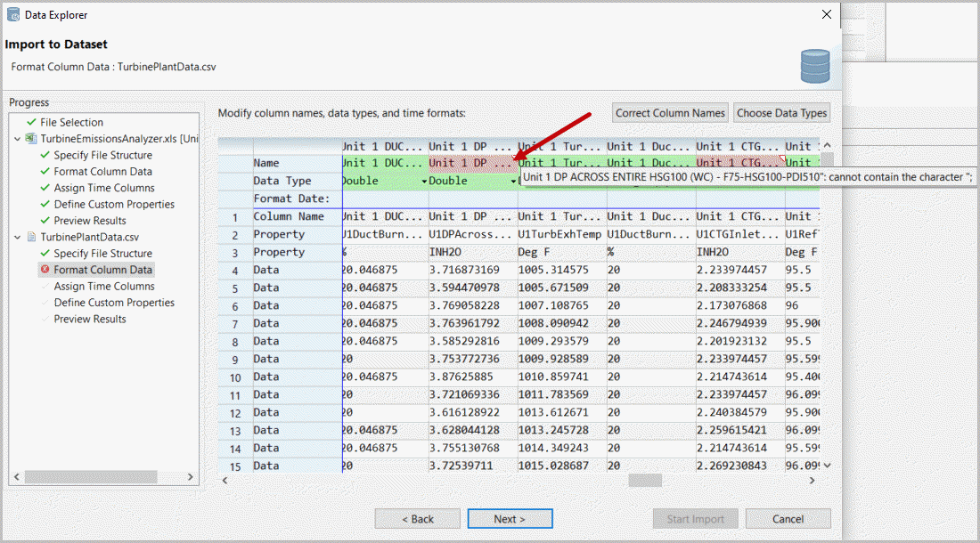Click the green checkmark next to Preview Results
The image size is (980, 543).
pos(45,221)
